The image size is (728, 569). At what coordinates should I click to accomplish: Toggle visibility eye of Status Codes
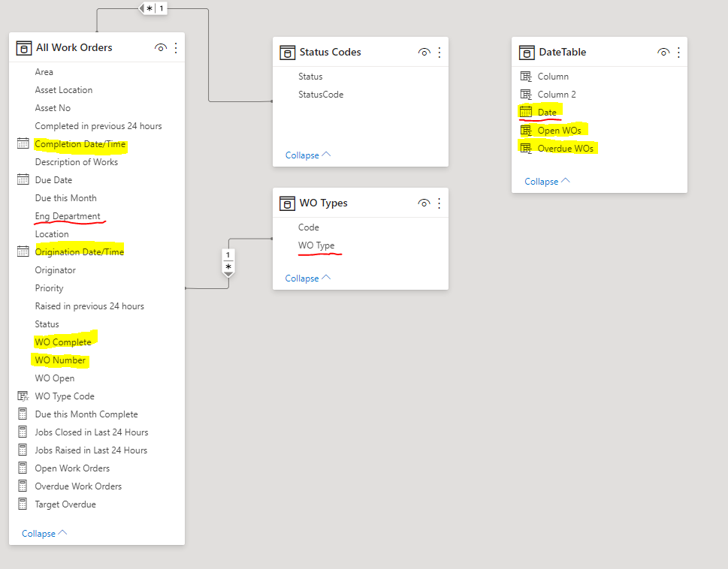coord(424,53)
